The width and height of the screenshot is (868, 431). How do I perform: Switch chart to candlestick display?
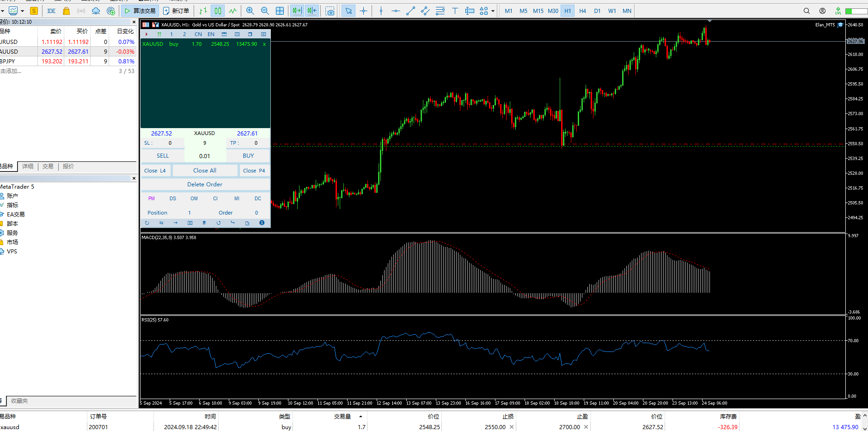[x=218, y=11]
